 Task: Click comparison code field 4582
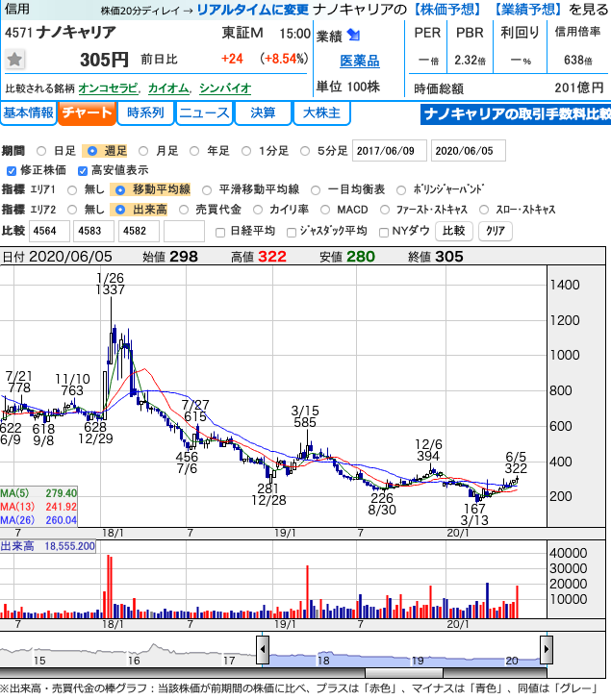click(x=139, y=231)
